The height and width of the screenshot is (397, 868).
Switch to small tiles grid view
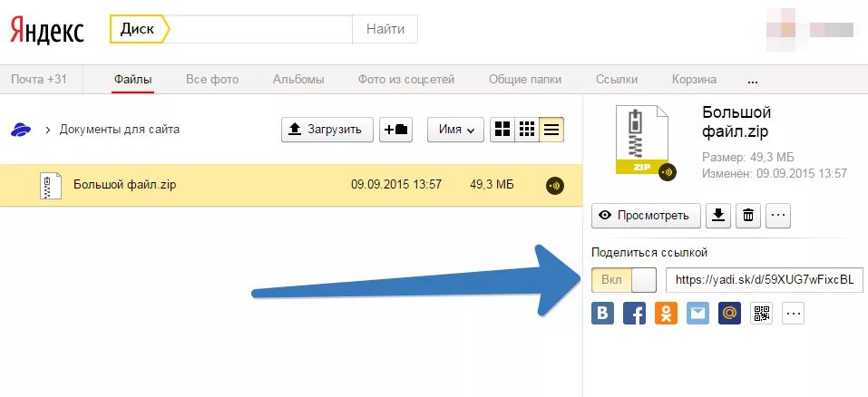pyautogui.click(x=527, y=130)
